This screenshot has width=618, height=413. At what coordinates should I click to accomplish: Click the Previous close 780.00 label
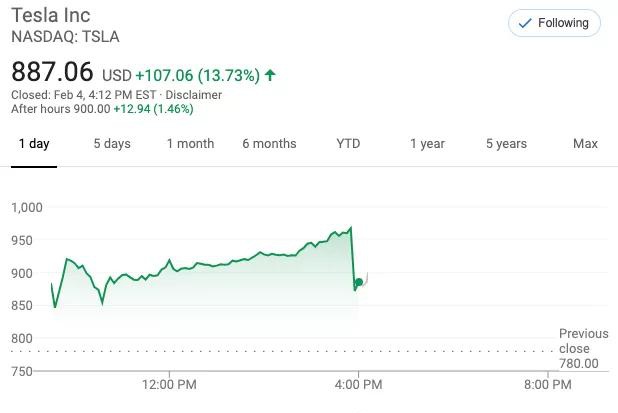click(584, 348)
